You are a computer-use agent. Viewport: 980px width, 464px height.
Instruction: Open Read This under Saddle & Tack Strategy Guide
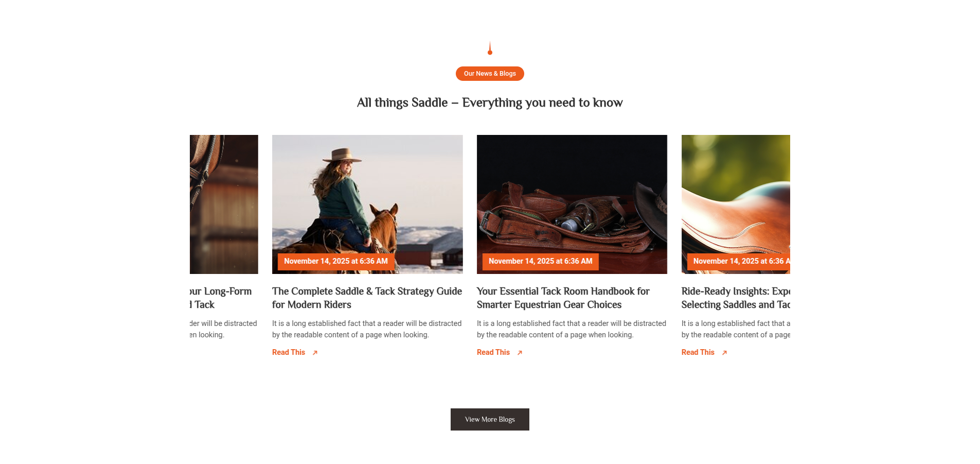coord(289,352)
